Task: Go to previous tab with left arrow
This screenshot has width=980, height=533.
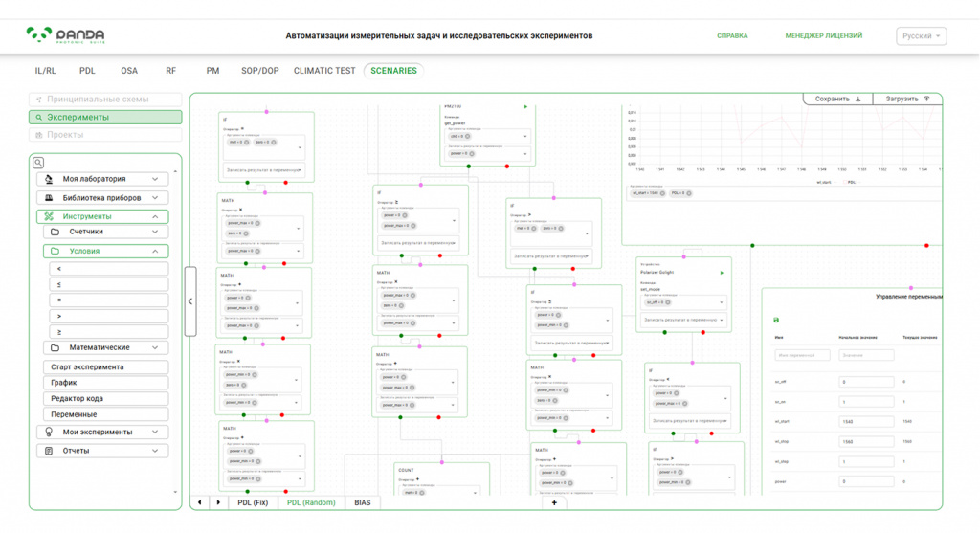Action: pyautogui.click(x=199, y=502)
